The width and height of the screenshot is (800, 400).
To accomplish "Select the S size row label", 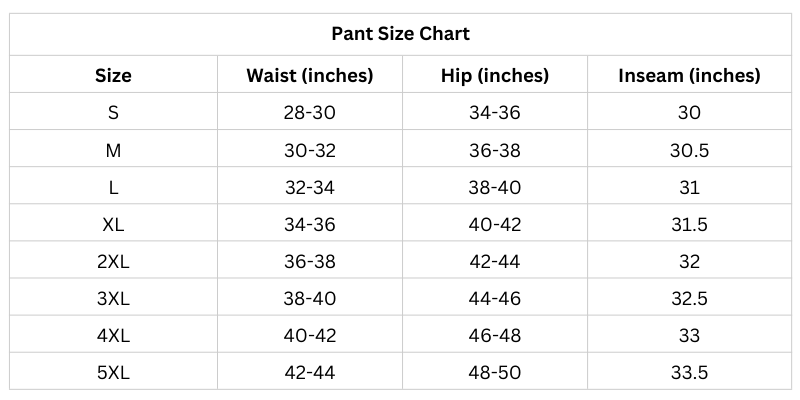I will 113,113.
